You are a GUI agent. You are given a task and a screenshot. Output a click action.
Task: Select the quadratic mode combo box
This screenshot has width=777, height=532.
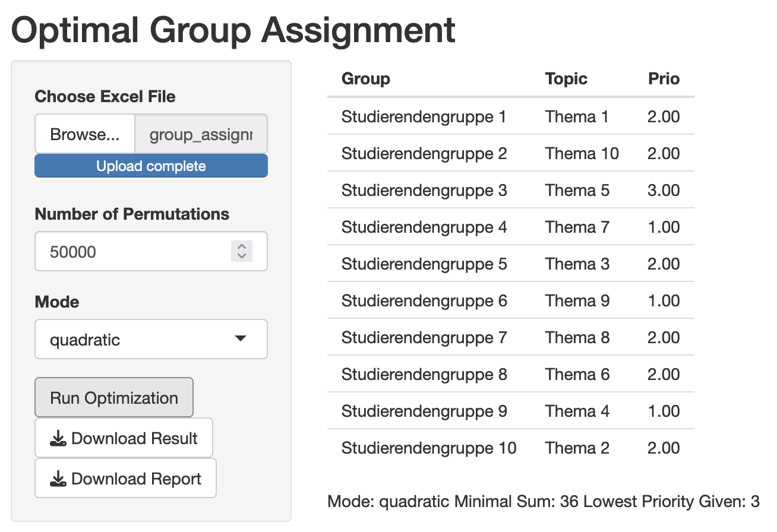click(x=151, y=340)
